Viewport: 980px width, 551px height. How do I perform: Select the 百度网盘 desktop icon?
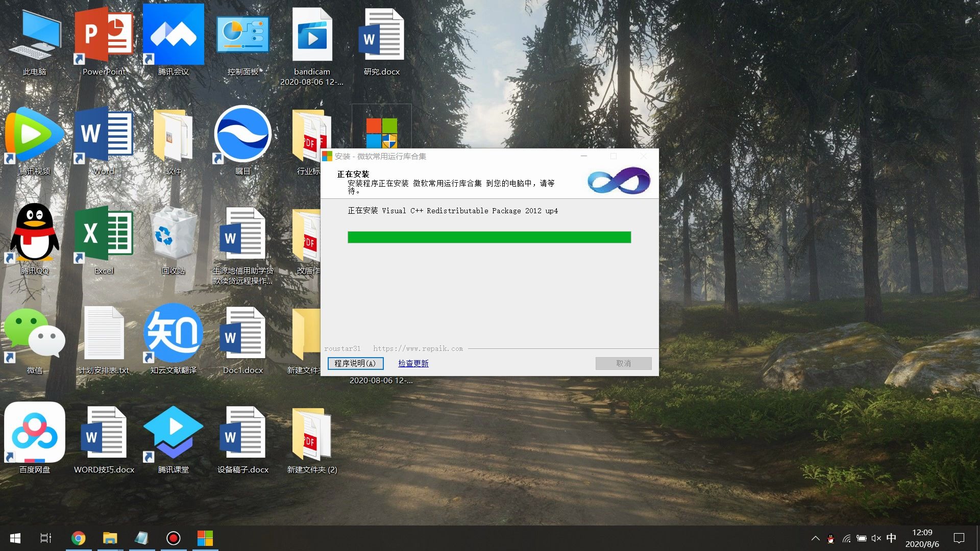click(35, 433)
